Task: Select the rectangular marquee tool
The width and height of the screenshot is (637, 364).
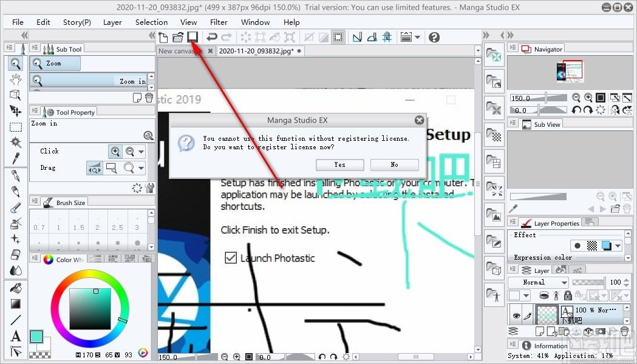Action: pyautogui.click(x=15, y=127)
